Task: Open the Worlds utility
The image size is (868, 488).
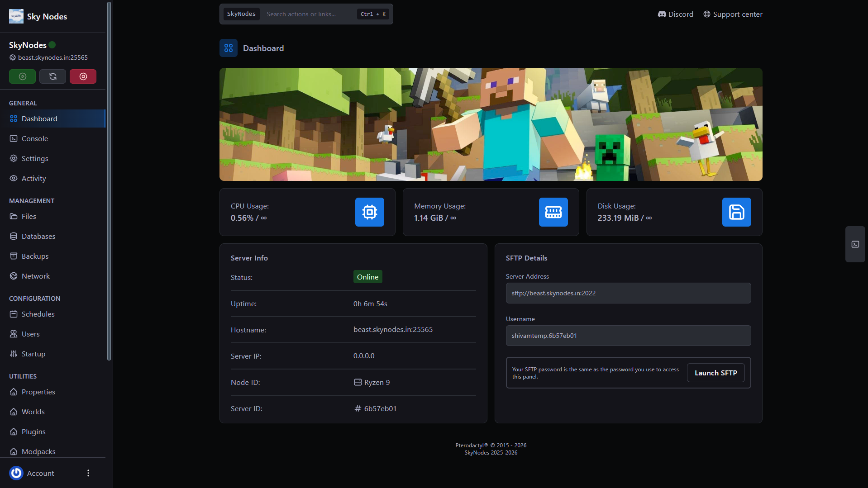Action: [52, 412]
